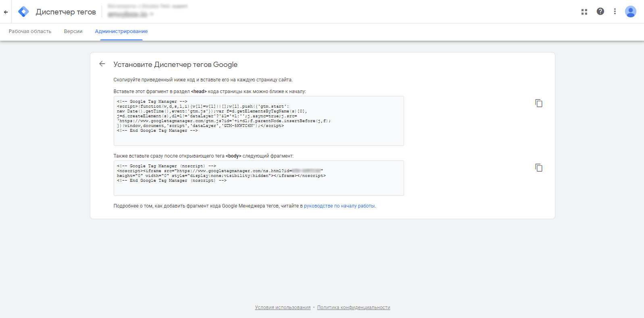Switch to the Версии tab
Viewport: 644px width, 318px height.
73,31
